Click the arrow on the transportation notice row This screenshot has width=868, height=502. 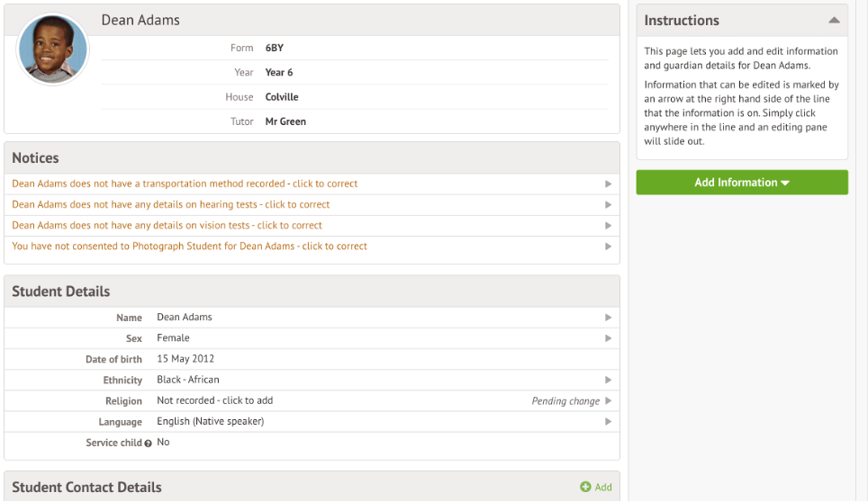[x=609, y=184]
